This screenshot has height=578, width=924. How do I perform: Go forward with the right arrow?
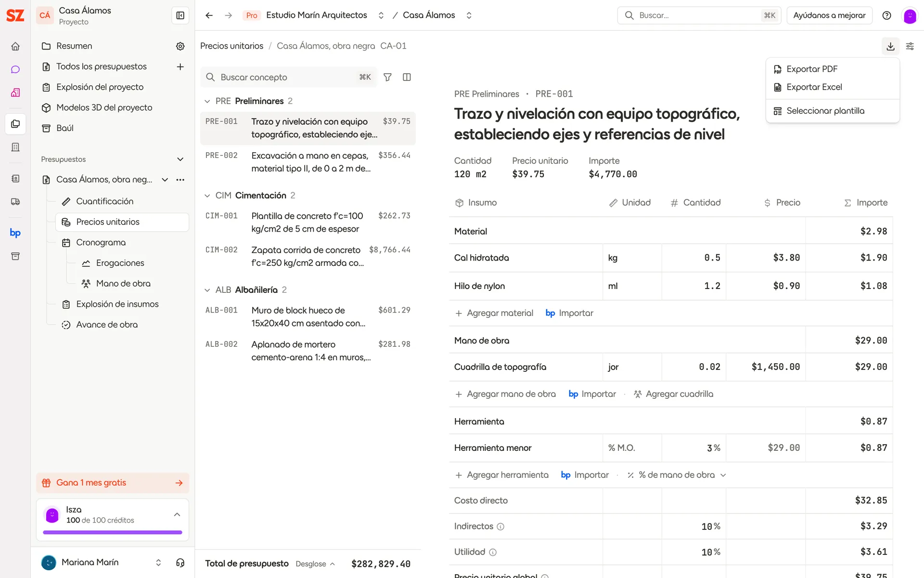(x=229, y=15)
